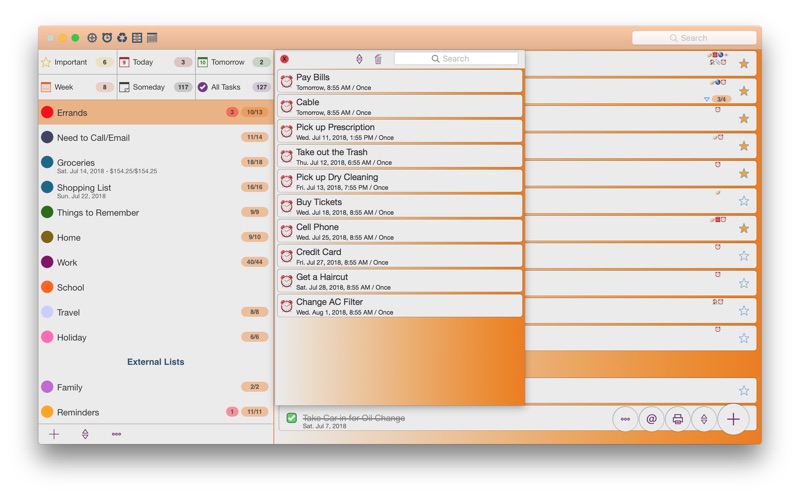800x500 pixels.
Task: Toggle the star on the topmost task row
Action: point(744,64)
